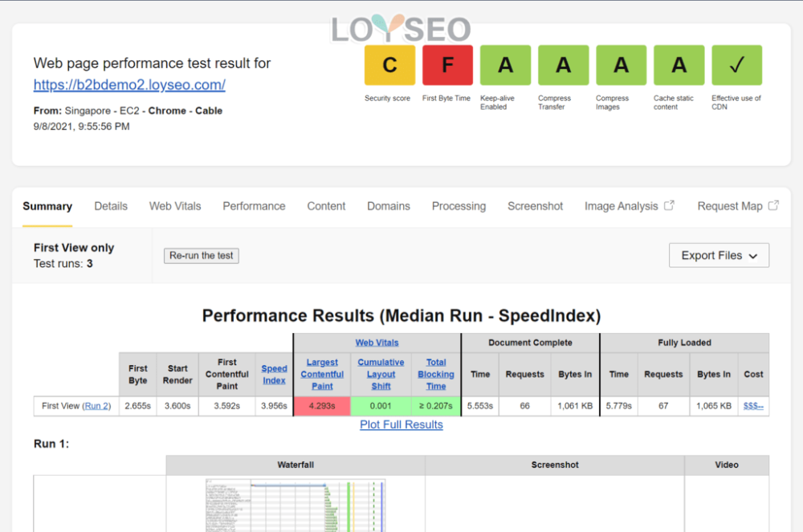
Task: Click the Effective use of CDN checkmark badge
Action: [x=737, y=65]
